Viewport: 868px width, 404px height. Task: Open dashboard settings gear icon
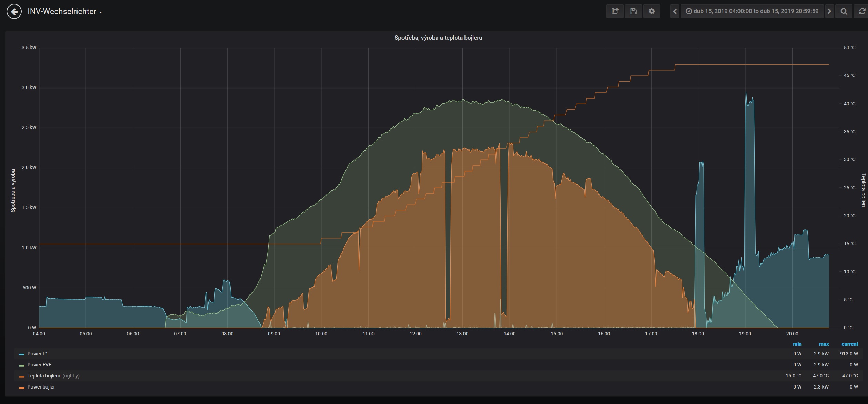[x=651, y=11]
